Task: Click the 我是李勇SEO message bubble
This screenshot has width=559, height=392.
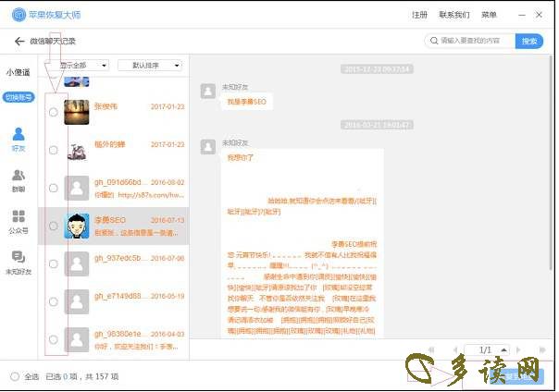Action: (x=247, y=102)
